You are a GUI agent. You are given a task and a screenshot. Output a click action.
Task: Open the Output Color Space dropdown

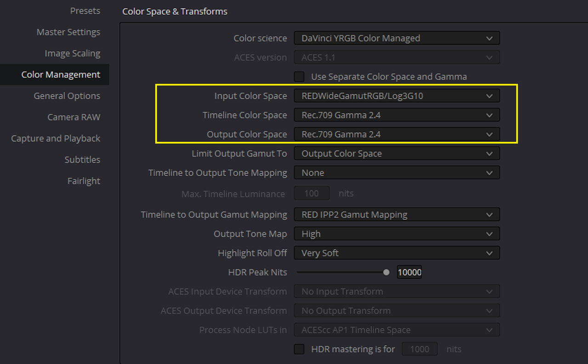click(x=397, y=134)
